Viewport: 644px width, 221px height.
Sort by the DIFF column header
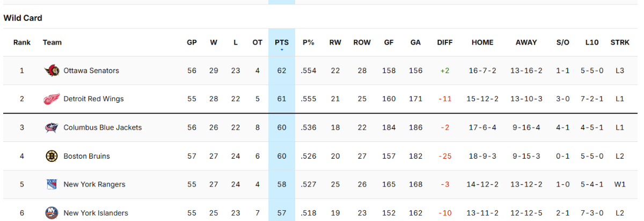(445, 42)
